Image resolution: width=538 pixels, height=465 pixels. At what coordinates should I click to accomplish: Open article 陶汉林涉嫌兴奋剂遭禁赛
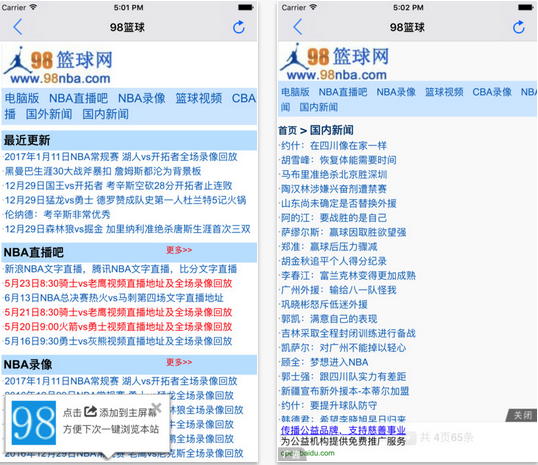pyautogui.click(x=334, y=189)
